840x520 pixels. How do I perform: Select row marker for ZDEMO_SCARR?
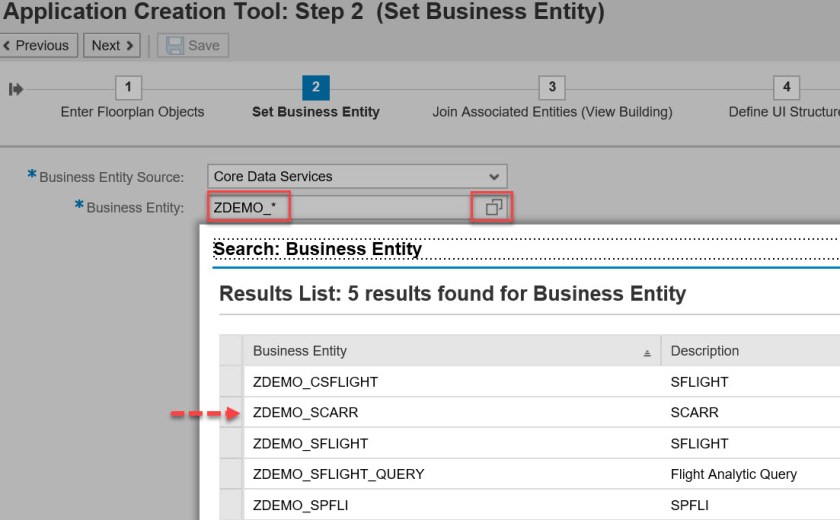point(231,412)
